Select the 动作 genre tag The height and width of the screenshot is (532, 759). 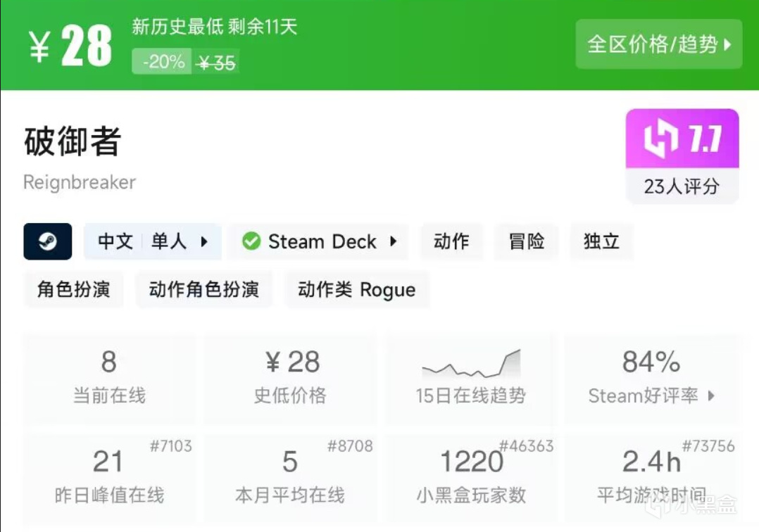pyautogui.click(x=451, y=241)
